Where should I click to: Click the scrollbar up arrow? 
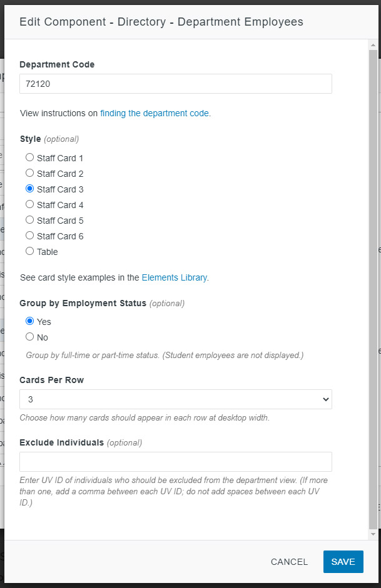coord(373,46)
